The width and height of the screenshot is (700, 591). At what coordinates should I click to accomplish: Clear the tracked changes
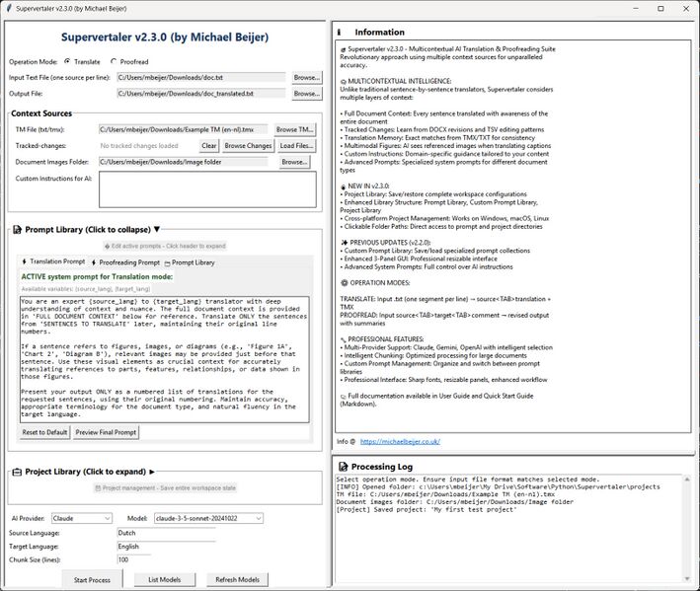tap(209, 145)
